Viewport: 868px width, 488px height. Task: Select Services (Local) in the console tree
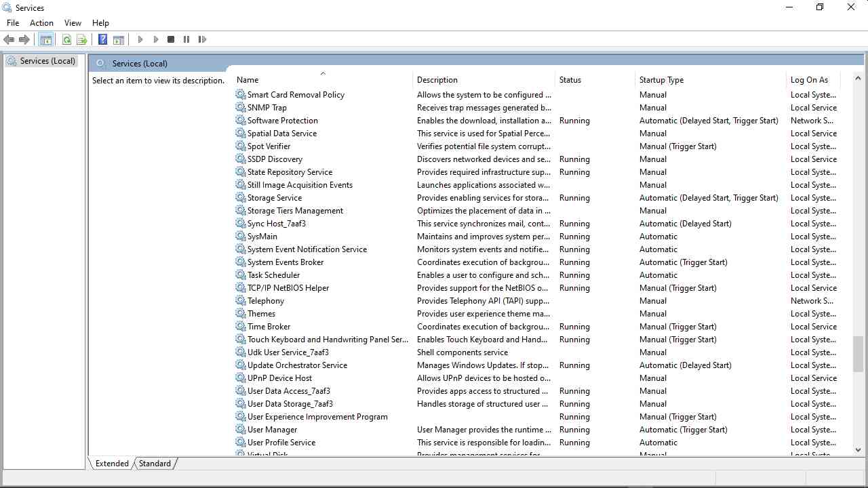[x=47, y=61]
